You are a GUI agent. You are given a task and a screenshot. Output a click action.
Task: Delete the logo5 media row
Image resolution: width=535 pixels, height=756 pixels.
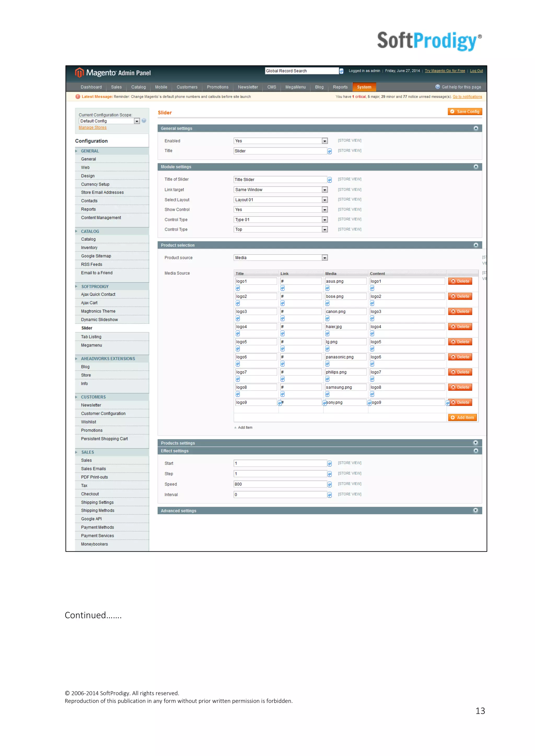[x=460, y=342]
